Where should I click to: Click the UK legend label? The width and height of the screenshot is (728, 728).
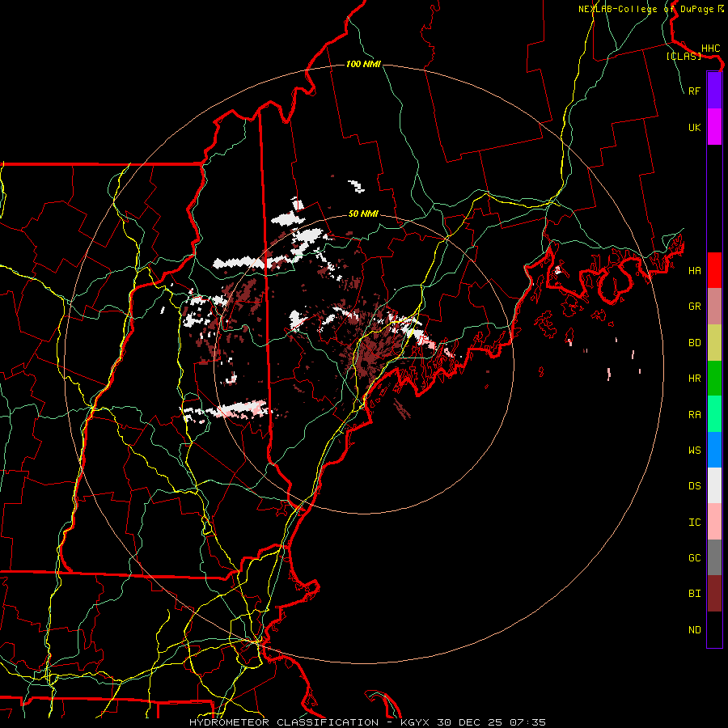pos(694,127)
